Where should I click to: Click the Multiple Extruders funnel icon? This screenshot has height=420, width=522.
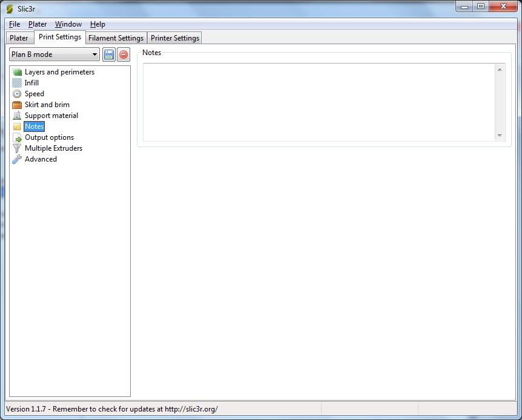click(17, 148)
